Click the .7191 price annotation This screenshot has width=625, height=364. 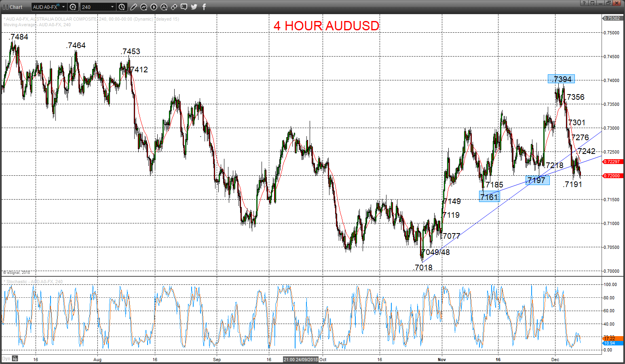572,184
